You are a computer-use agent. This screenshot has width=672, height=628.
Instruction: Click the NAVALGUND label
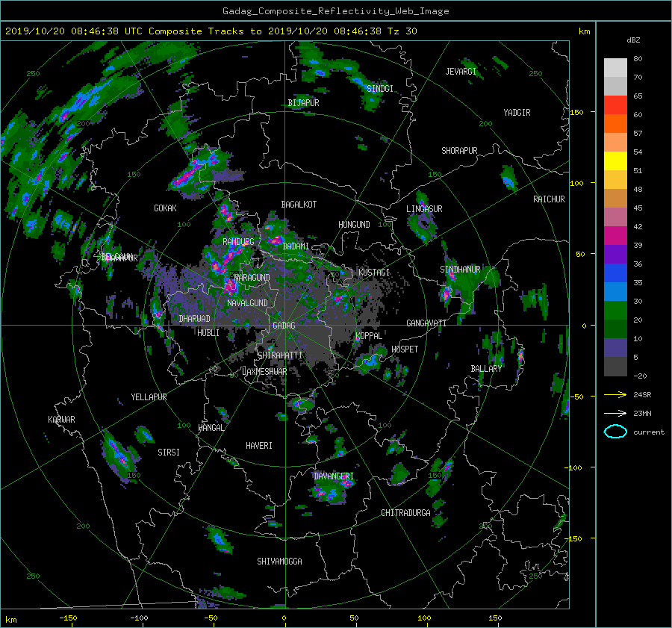pyautogui.click(x=247, y=303)
